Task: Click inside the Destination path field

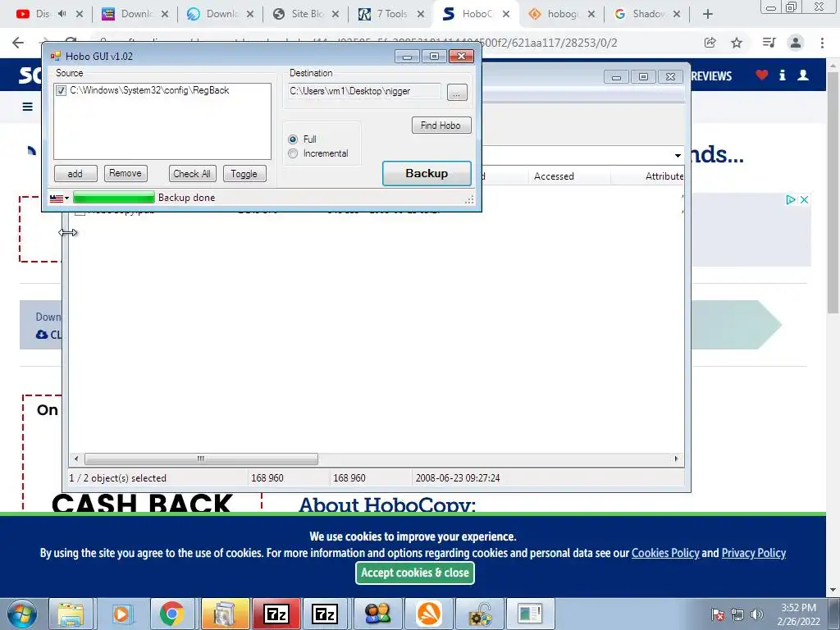Action: click(x=364, y=91)
